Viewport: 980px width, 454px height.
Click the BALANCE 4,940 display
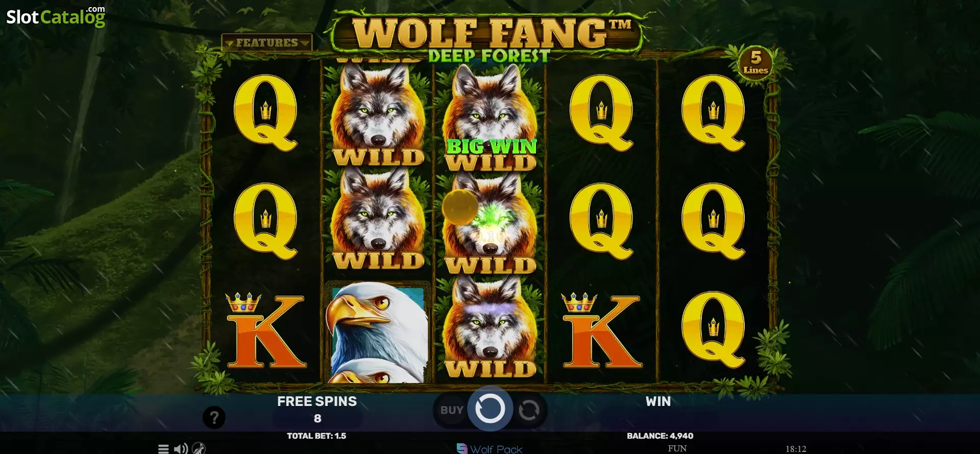660,436
